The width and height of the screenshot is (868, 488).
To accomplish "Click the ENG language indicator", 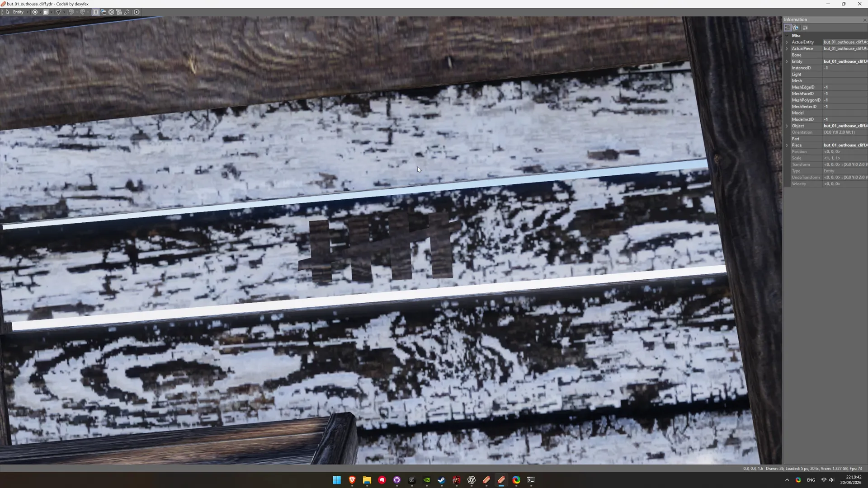I will coord(811,480).
